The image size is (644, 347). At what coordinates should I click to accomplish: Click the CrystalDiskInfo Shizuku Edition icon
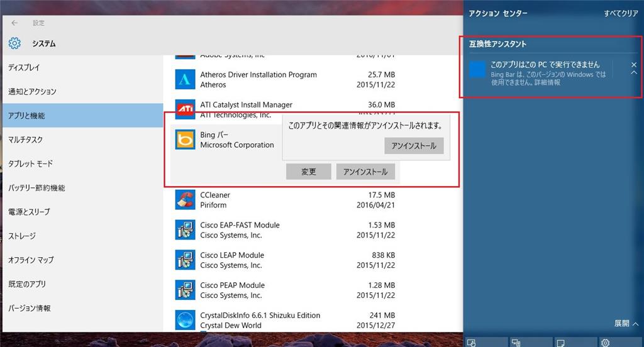tap(185, 320)
